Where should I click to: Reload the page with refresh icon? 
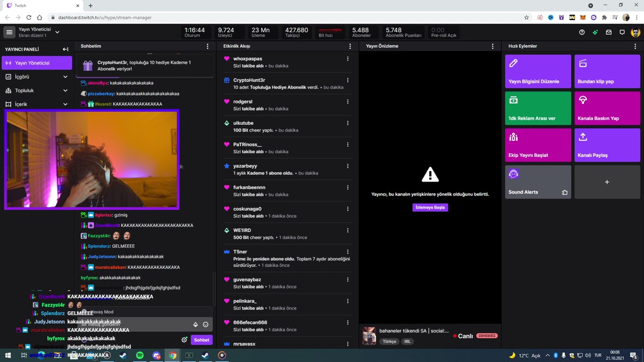point(28,18)
